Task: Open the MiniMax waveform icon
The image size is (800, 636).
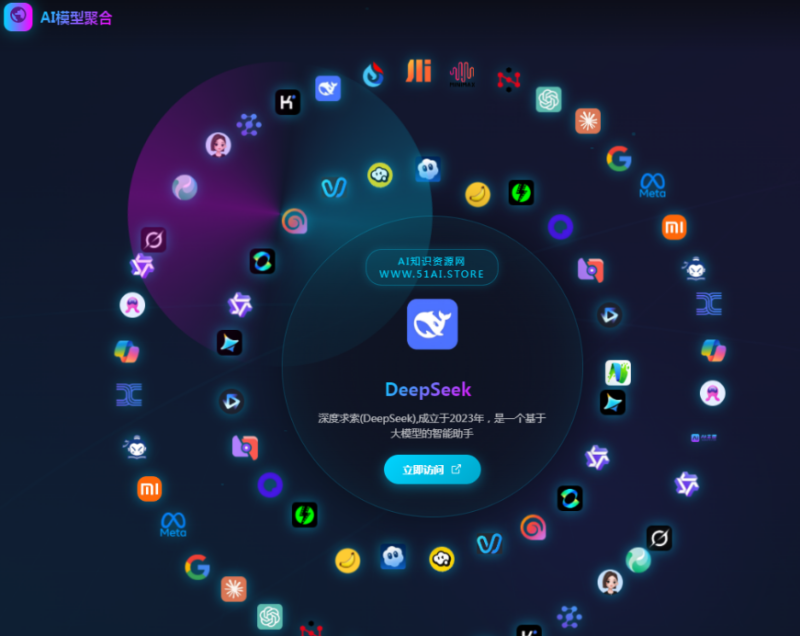Action: click(x=462, y=74)
